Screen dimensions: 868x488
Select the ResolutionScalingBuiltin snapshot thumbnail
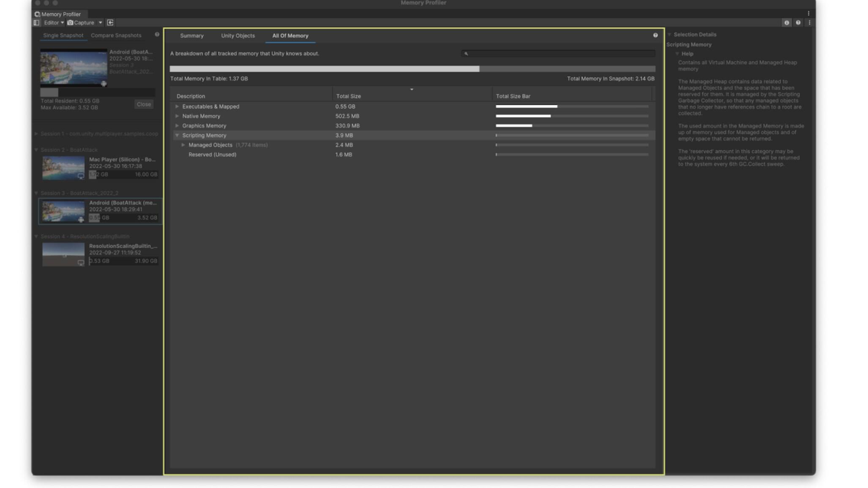tap(63, 254)
